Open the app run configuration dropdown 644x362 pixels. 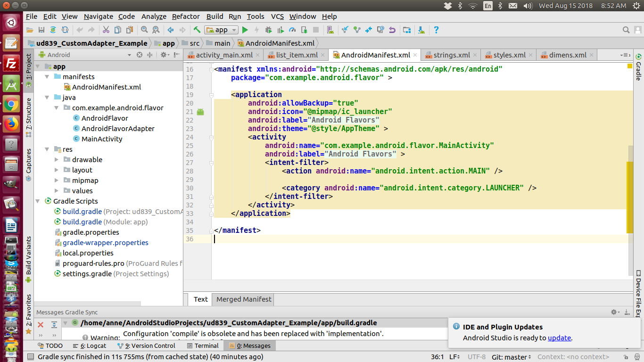221,30
